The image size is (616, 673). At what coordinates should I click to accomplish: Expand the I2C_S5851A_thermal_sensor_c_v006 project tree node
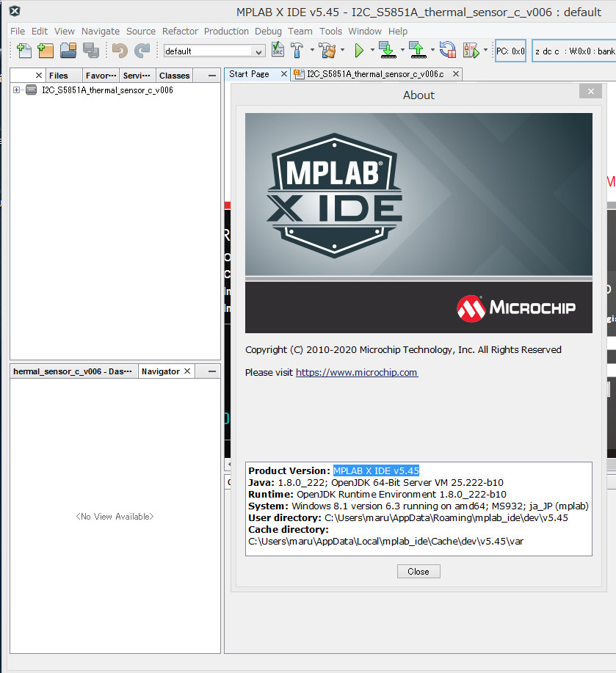16,90
